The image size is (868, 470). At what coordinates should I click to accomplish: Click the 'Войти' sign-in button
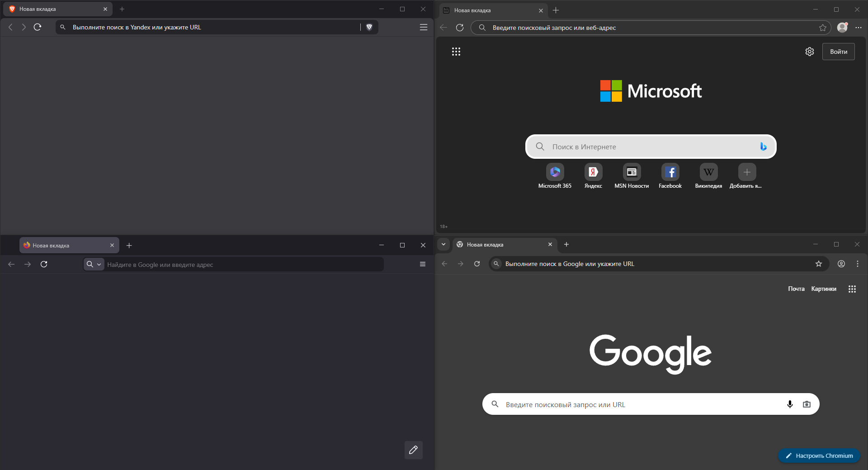(839, 52)
